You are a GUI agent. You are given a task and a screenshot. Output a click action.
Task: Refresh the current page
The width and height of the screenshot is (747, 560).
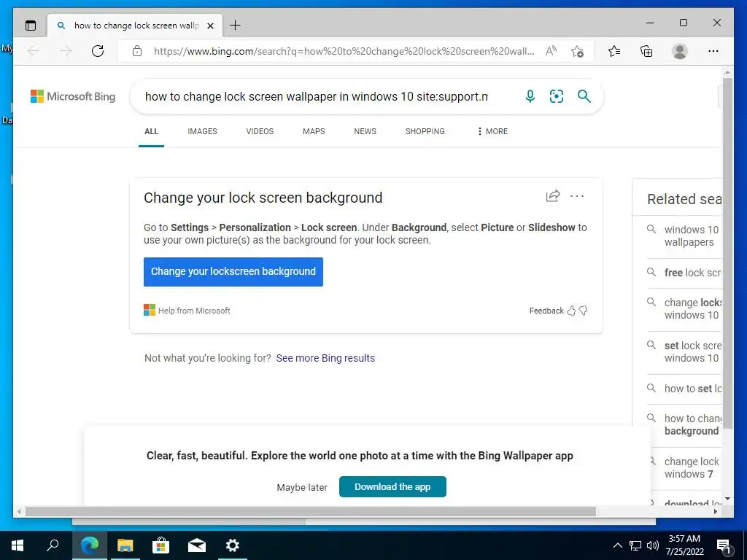tap(98, 51)
